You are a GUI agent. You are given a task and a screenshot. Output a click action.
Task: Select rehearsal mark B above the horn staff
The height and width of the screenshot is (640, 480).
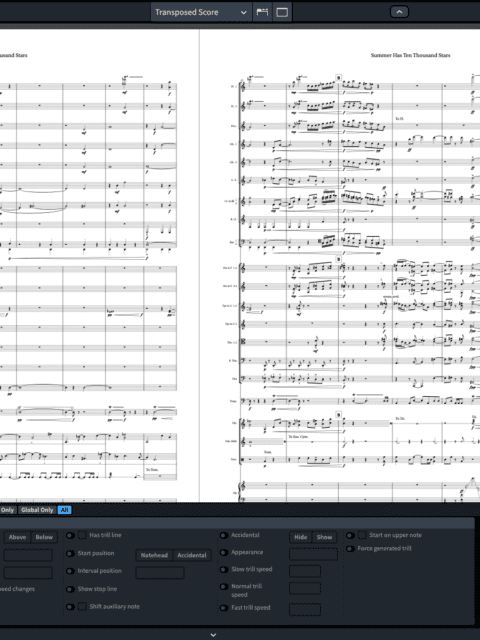[x=338, y=259]
